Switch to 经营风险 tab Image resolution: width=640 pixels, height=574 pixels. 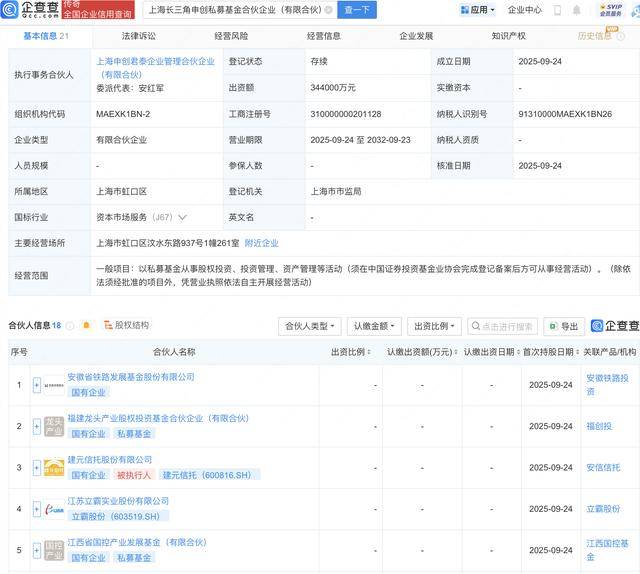click(x=231, y=36)
